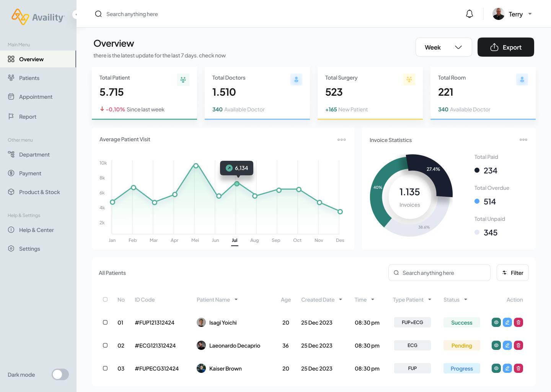Click patient ID #ECG121312424

click(155, 345)
